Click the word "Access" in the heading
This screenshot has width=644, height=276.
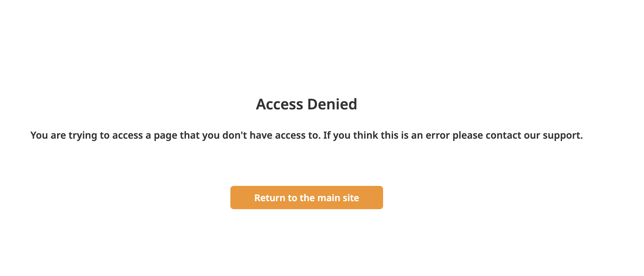point(280,104)
